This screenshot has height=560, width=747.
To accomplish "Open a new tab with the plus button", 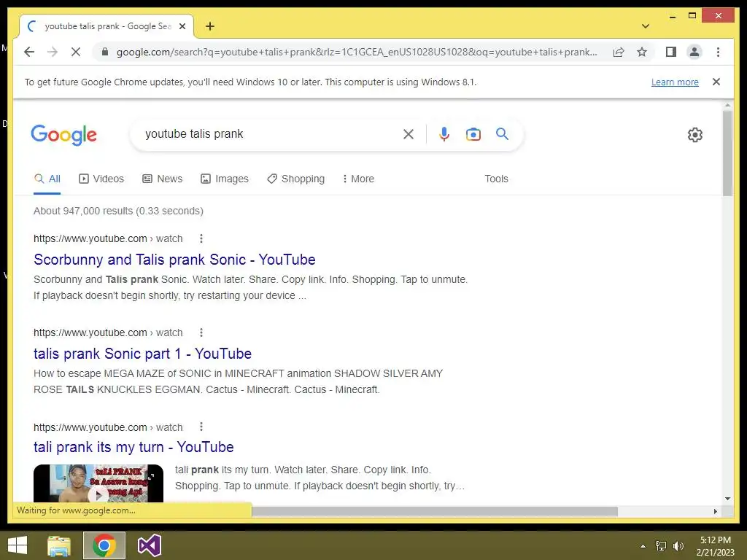I will [x=210, y=26].
